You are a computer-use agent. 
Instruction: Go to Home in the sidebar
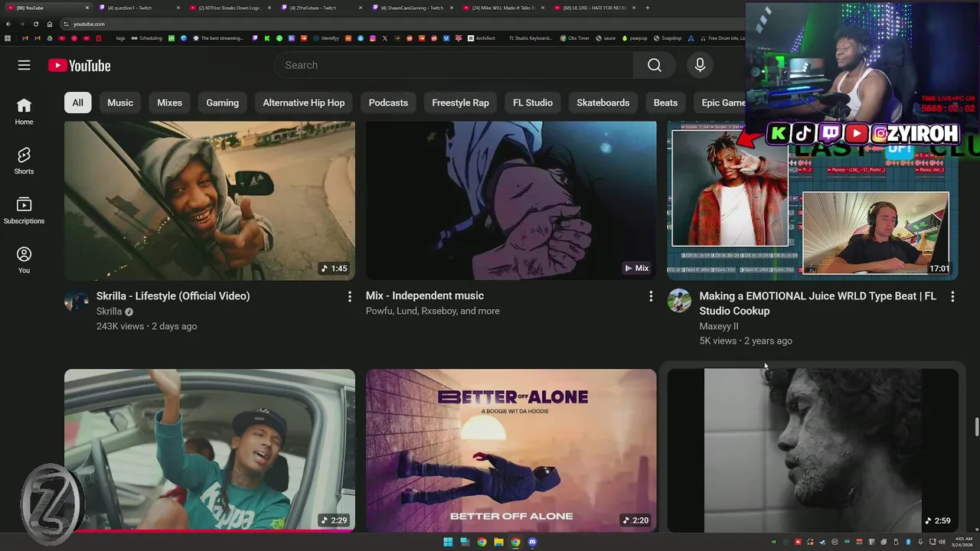click(24, 111)
